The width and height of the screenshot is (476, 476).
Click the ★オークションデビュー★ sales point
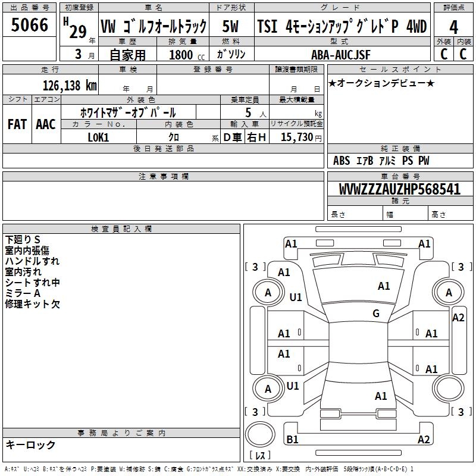coord(381,83)
